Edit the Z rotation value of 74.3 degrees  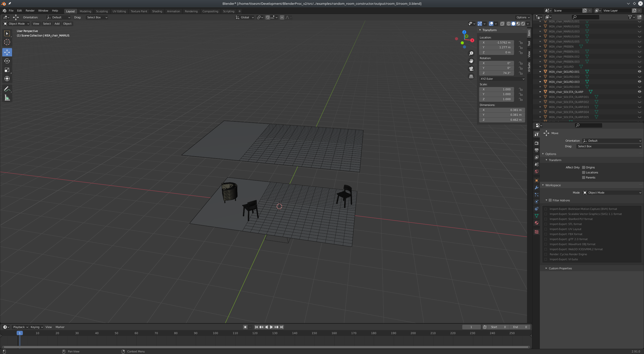(496, 73)
